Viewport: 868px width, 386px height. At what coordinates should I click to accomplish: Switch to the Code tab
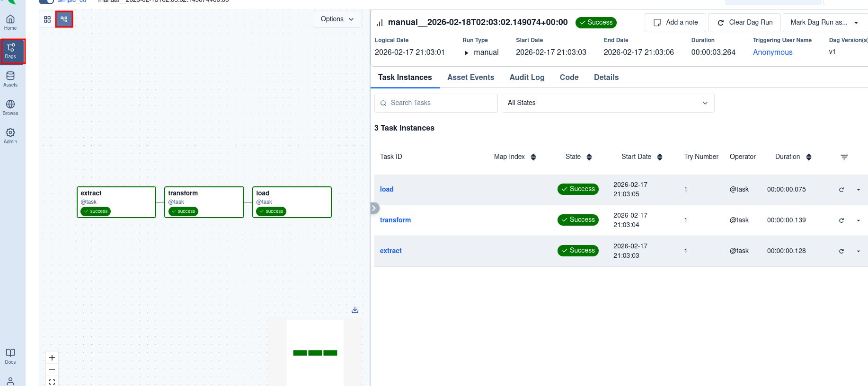569,78
